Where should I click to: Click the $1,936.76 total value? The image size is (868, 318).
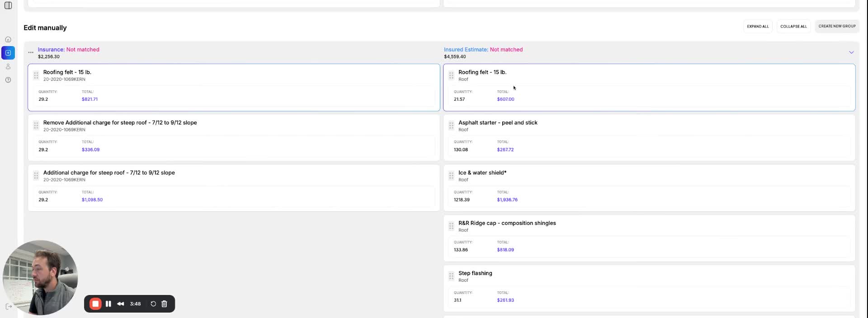click(507, 200)
